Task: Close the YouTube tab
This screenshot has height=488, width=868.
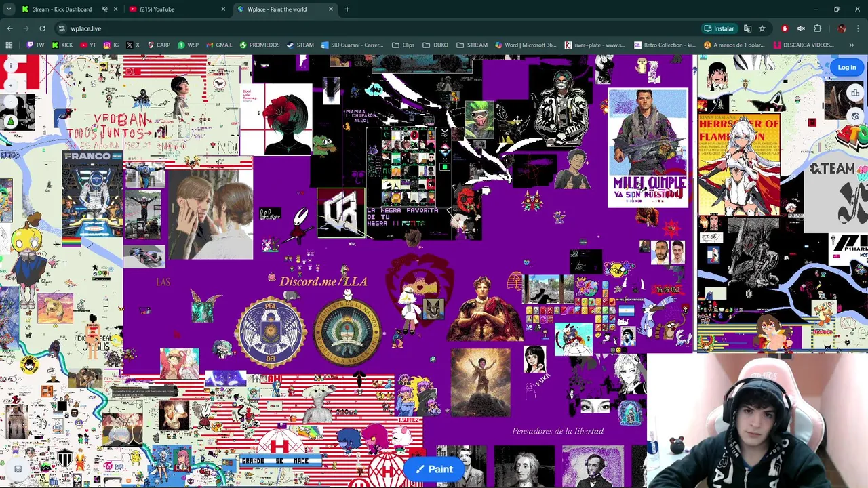Action: (x=223, y=9)
